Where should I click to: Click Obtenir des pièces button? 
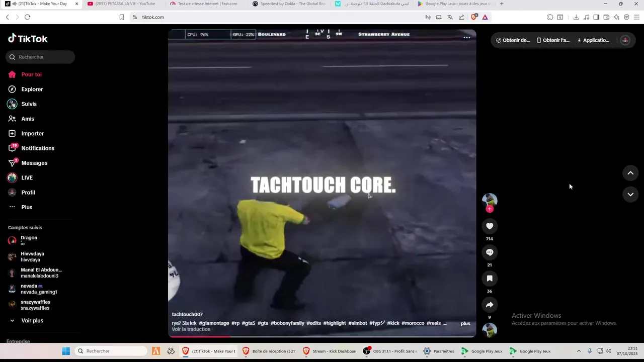point(513,40)
